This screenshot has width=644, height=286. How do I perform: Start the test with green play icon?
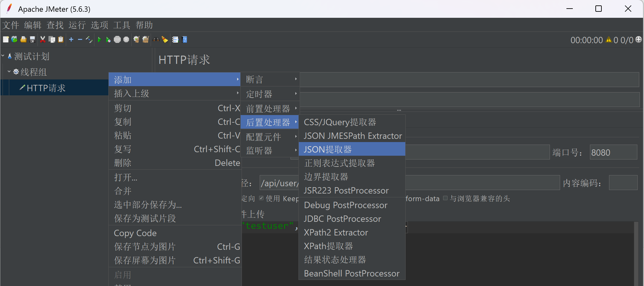pyautogui.click(x=99, y=39)
